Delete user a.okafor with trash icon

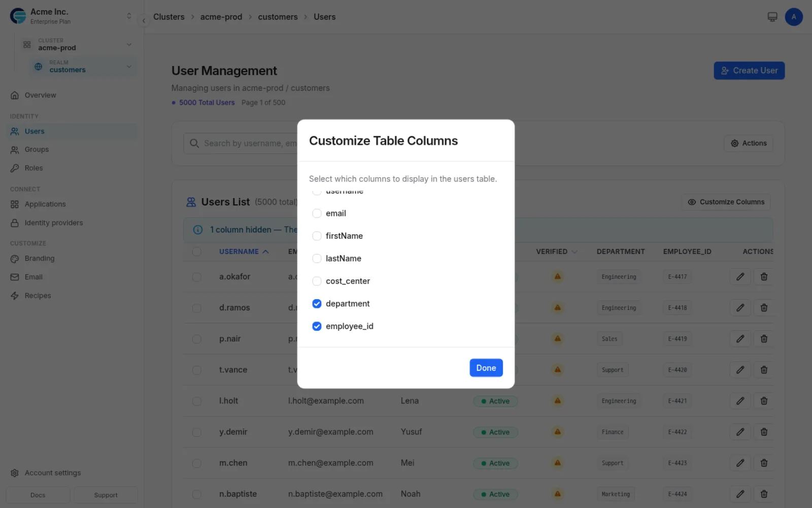[x=764, y=277]
